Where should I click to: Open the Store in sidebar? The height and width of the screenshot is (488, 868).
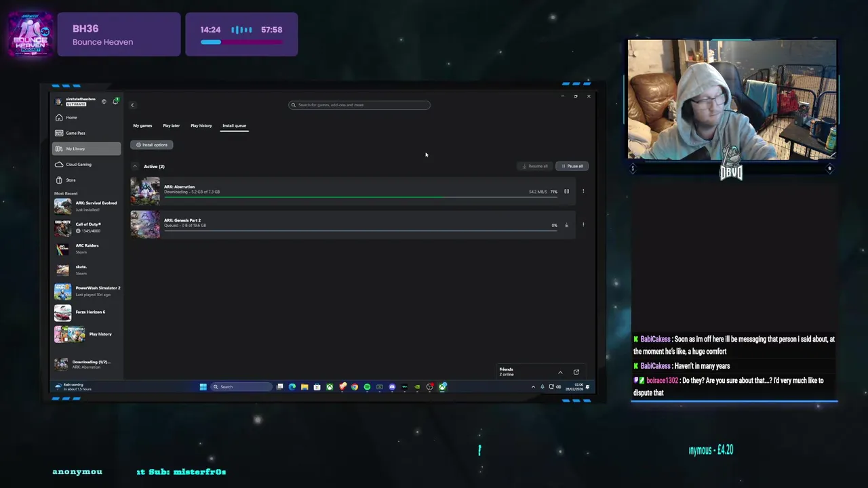pos(87,180)
